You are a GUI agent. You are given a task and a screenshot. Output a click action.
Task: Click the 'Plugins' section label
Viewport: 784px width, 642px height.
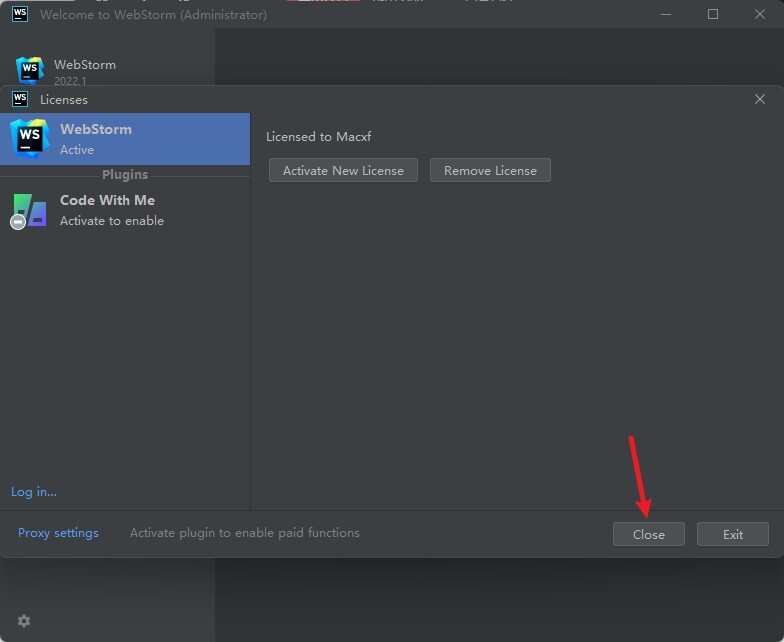point(125,174)
